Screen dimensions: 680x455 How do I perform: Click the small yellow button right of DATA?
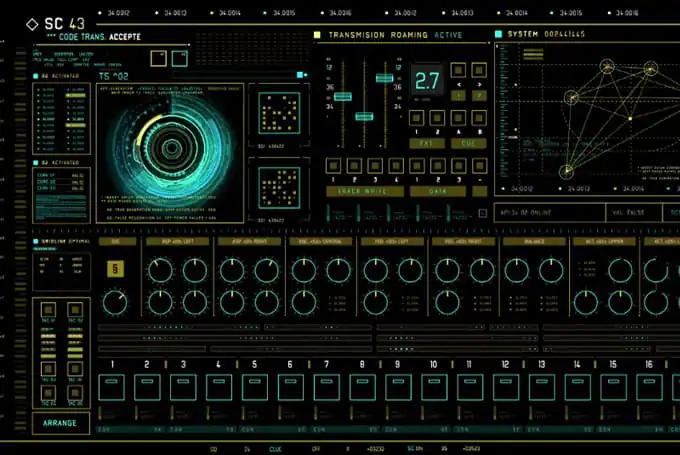click(x=479, y=191)
